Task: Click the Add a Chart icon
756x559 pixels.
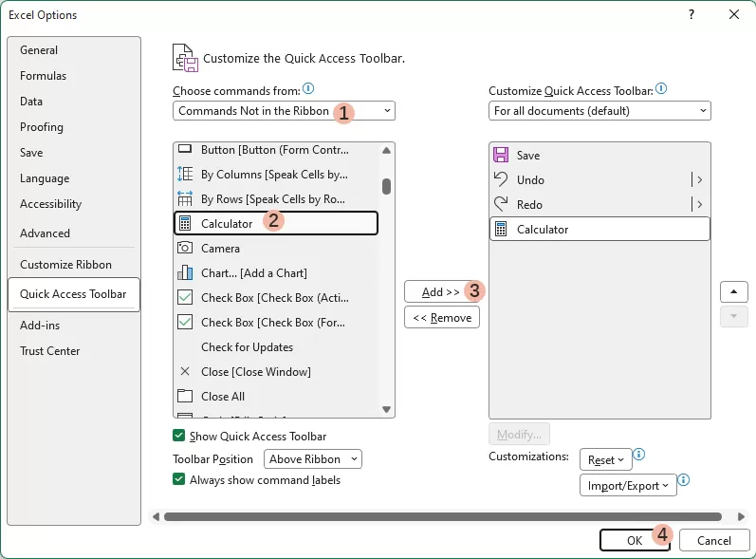Action: [x=185, y=272]
